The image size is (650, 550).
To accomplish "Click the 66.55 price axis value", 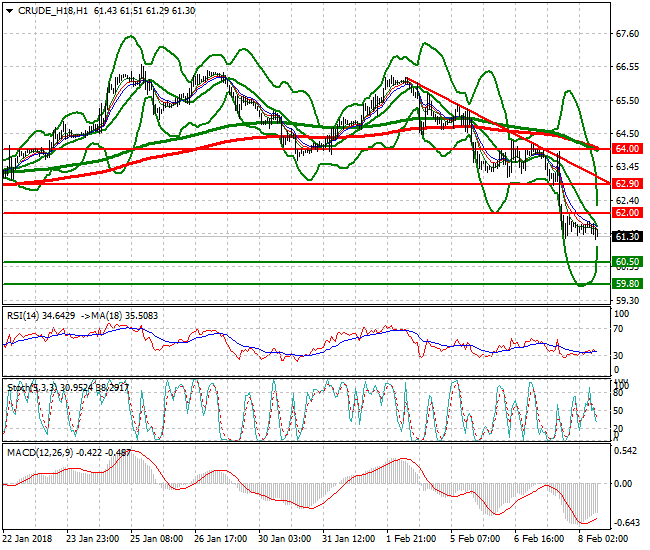I will tap(627, 67).
